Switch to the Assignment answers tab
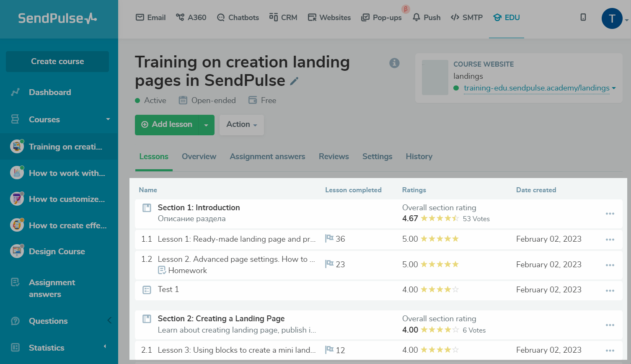The width and height of the screenshot is (631, 364). pos(267,157)
